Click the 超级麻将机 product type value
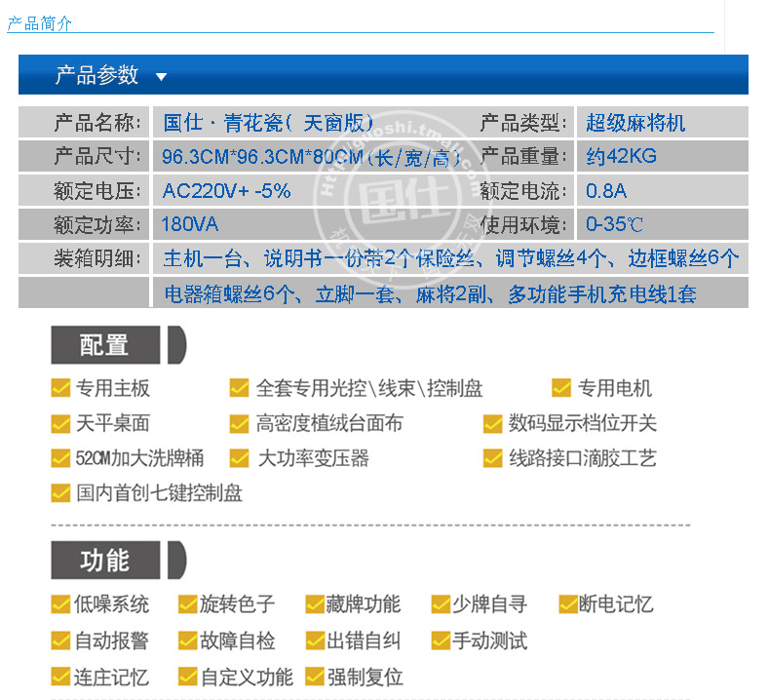 point(635,123)
